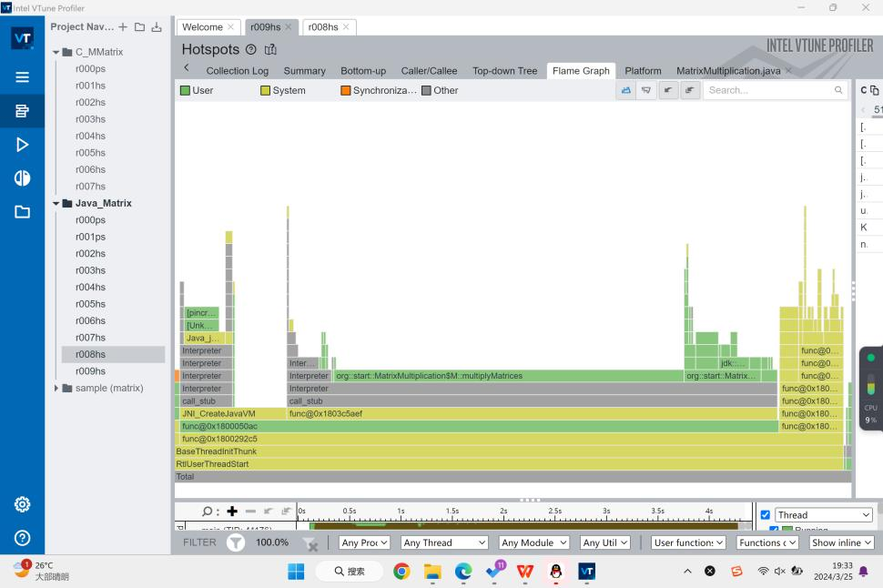Click the search magnifier icon in flame graph

[x=838, y=90]
